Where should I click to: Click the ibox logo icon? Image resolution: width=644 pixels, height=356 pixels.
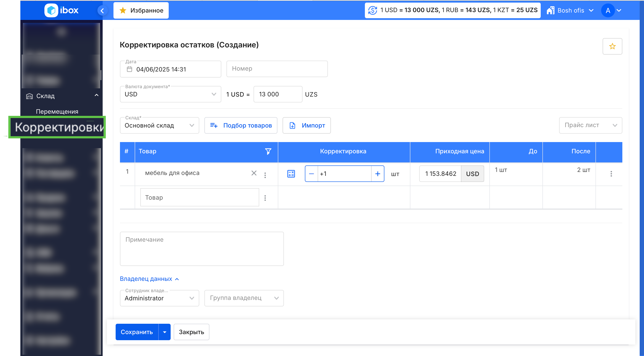(51, 10)
